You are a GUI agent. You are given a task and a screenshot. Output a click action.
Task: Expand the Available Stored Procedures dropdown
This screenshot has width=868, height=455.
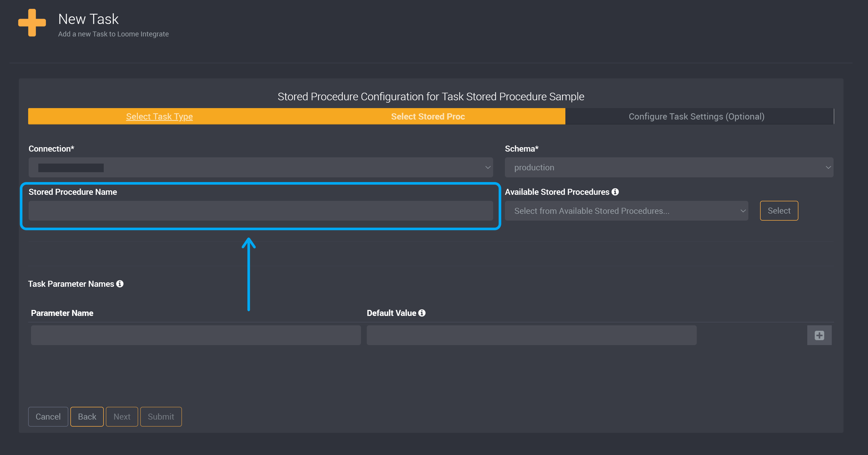point(626,211)
